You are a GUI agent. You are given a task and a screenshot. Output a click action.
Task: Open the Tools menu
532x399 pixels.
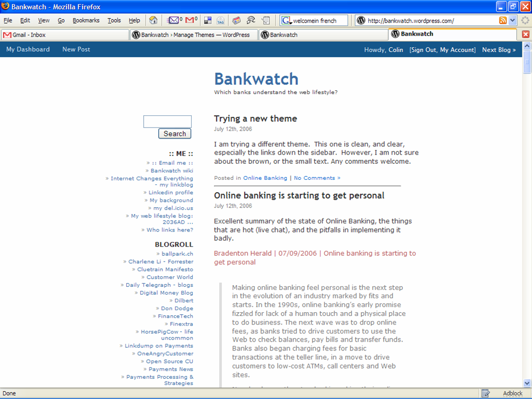[x=114, y=21]
